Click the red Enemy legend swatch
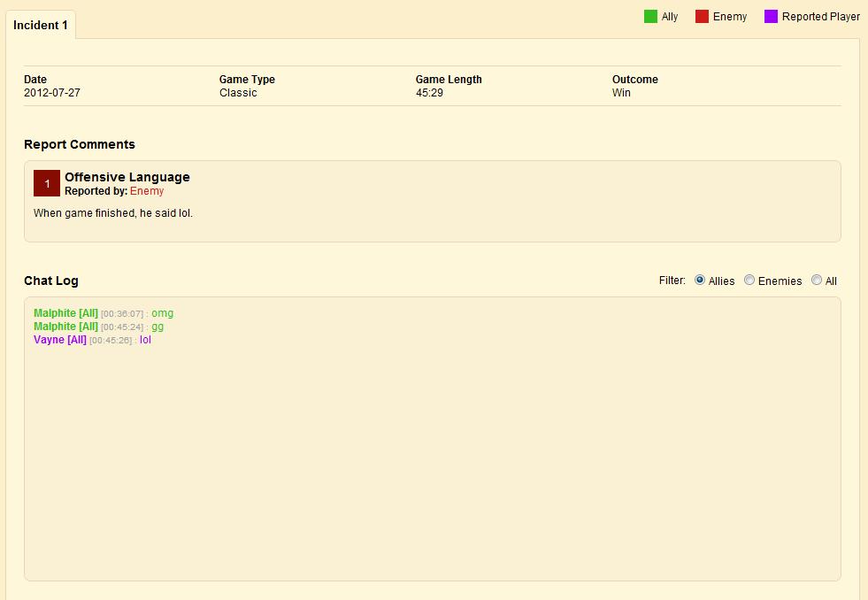Viewport: 868px width, 600px height. tap(702, 16)
